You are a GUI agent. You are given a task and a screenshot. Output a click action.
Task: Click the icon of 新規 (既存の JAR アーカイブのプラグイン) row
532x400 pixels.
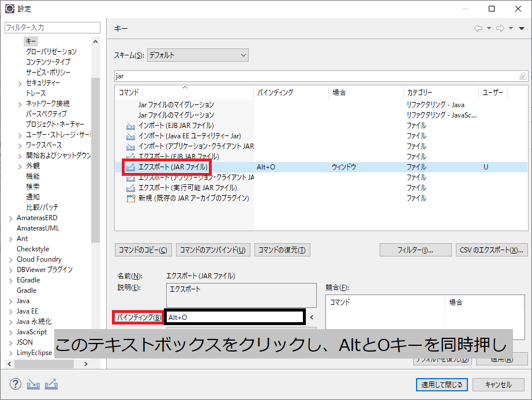click(130, 198)
